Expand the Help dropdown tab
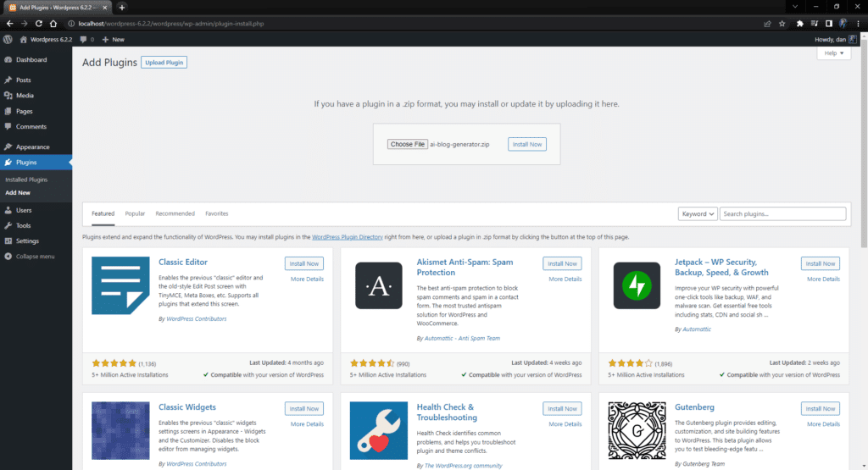 (834, 53)
